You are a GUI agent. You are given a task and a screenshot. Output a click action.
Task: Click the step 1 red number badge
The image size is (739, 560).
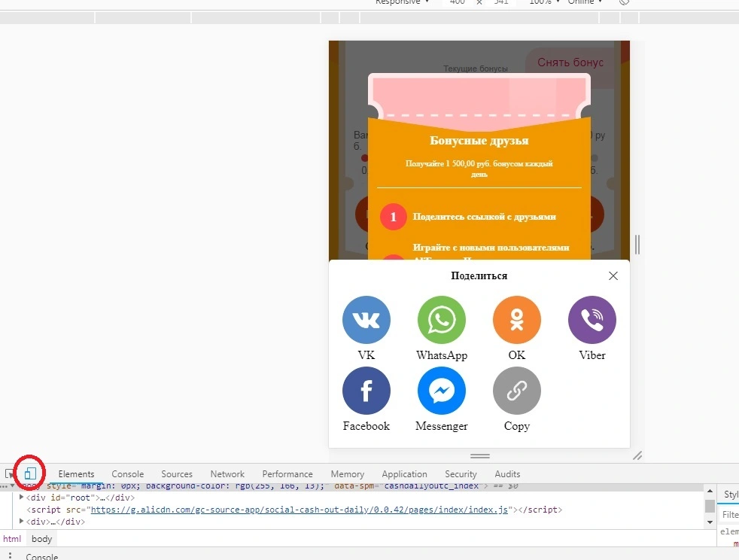pyautogui.click(x=393, y=217)
